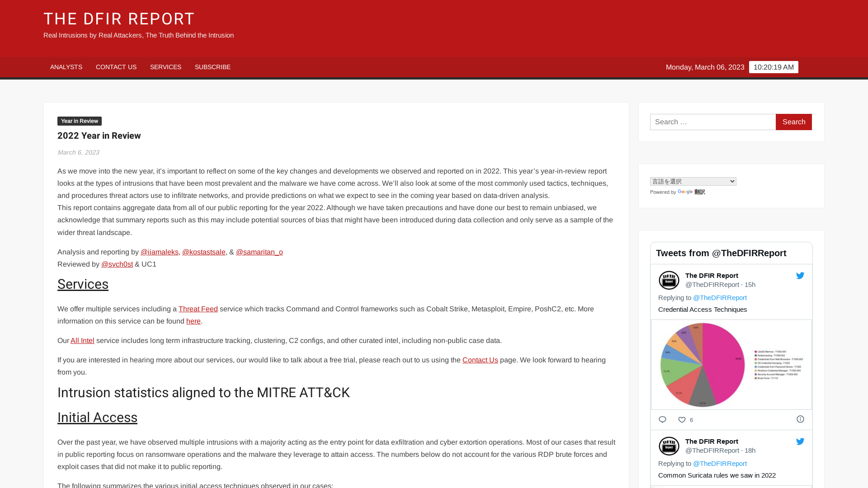Click the Threat Feed hyperlink

tap(198, 309)
